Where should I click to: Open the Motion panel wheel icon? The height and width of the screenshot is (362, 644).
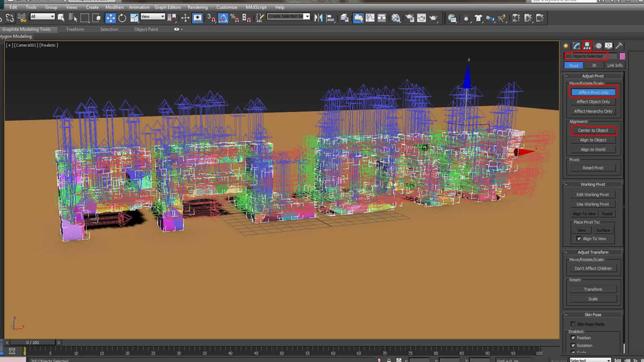(x=598, y=45)
